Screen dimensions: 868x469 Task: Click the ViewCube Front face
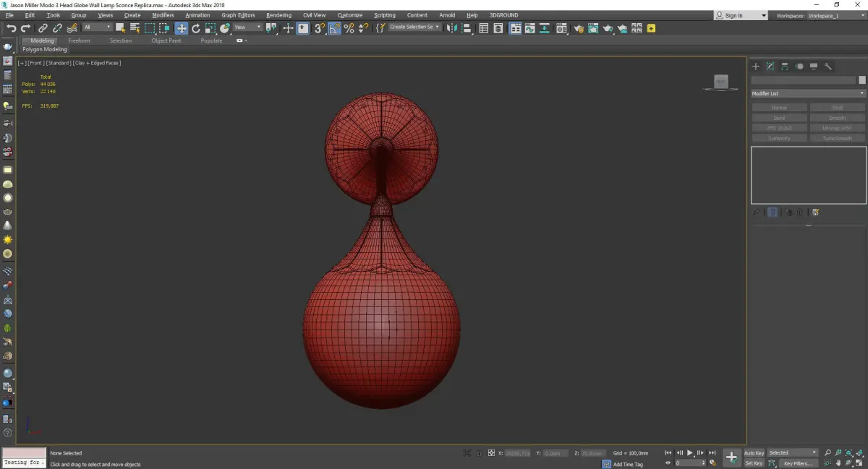click(x=720, y=82)
